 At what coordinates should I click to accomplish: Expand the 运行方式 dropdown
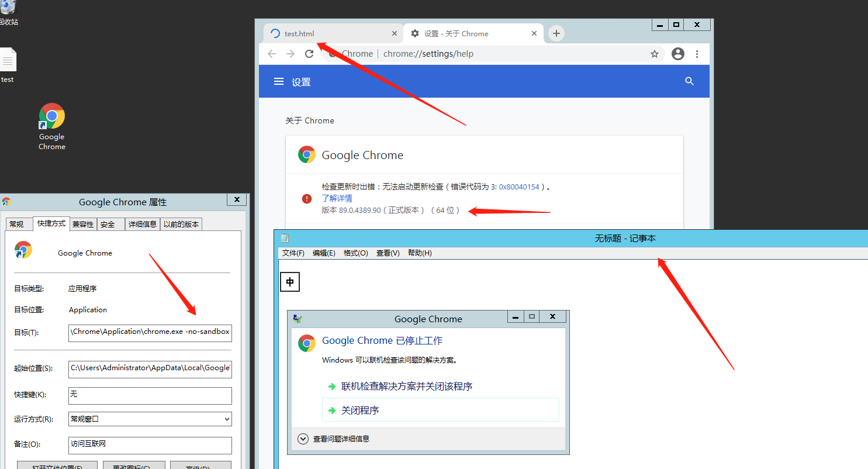(x=150, y=419)
